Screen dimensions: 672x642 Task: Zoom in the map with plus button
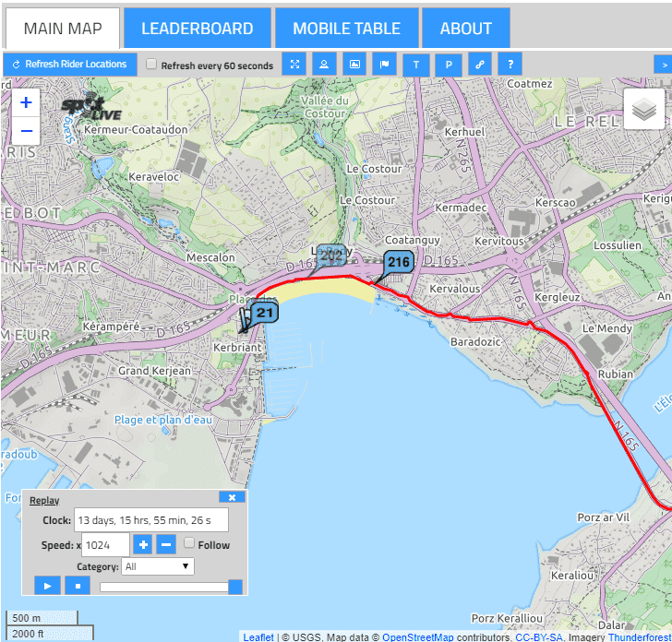point(26,103)
